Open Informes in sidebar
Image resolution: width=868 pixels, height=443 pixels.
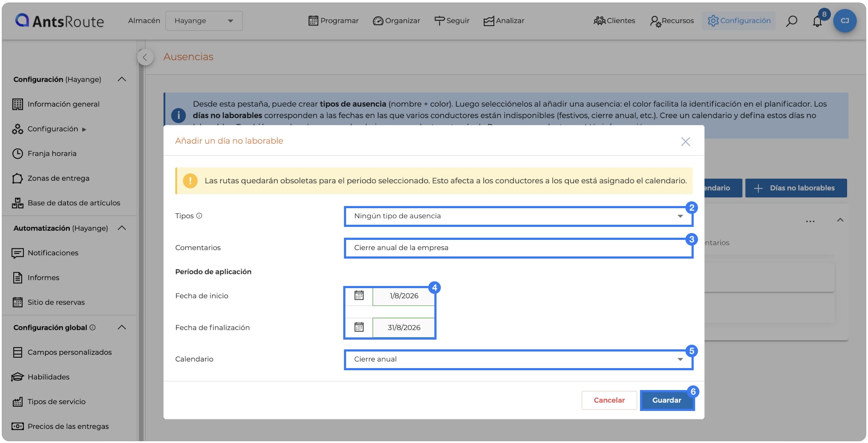tap(43, 278)
